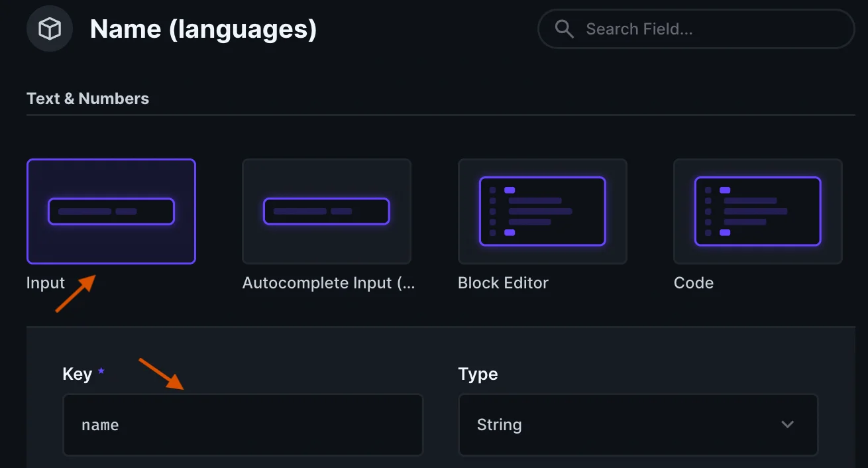
Task: Click the cube icon beside the Name title
Action: tap(50, 29)
